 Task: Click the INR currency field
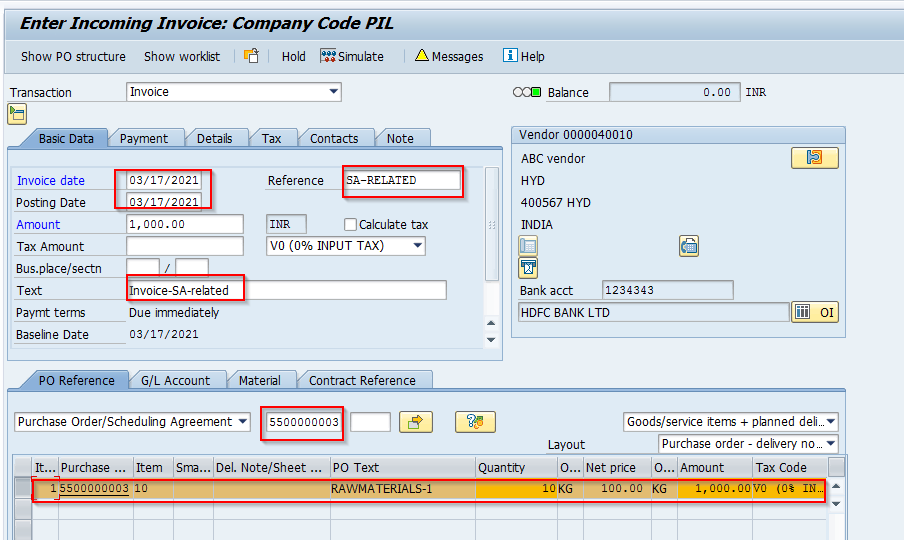[x=286, y=224]
